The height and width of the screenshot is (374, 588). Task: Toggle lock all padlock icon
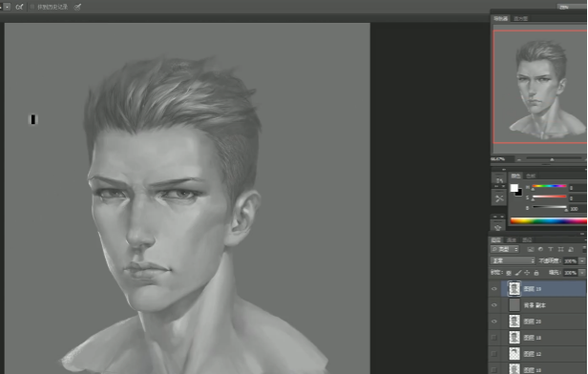pos(536,273)
